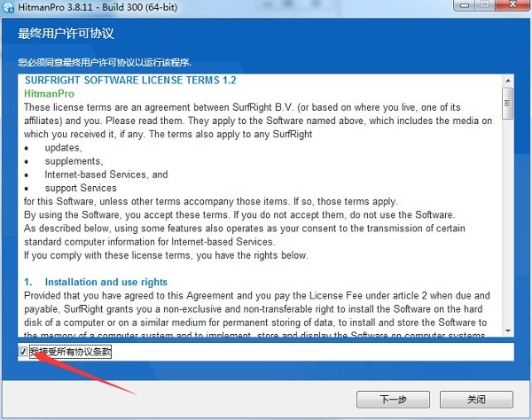This screenshot has height=420, width=532.
Task: Maximize the HitmanPro window
Action: click(x=486, y=4)
